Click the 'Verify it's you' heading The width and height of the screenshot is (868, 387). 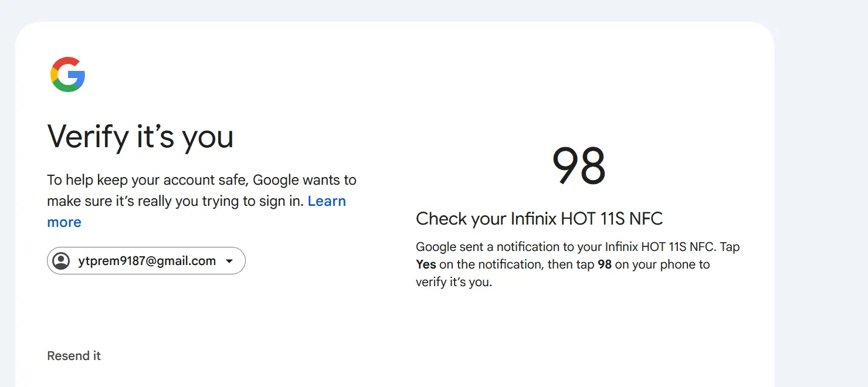(140, 137)
